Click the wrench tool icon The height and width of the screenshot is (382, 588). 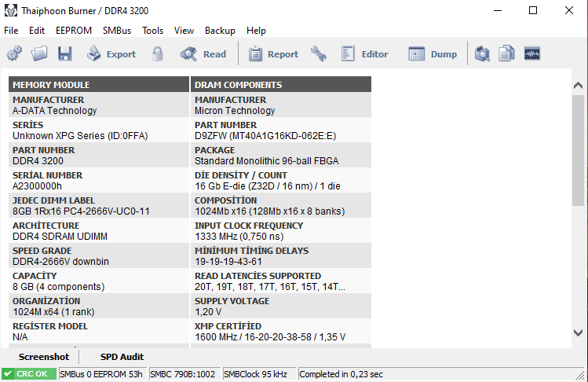pos(319,54)
